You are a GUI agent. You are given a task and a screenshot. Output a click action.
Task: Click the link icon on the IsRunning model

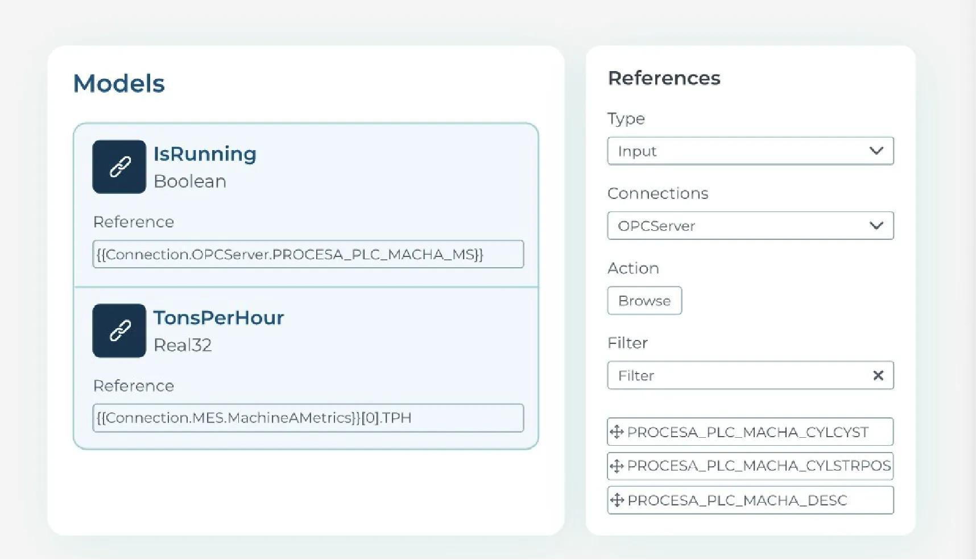(x=119, y=166)
